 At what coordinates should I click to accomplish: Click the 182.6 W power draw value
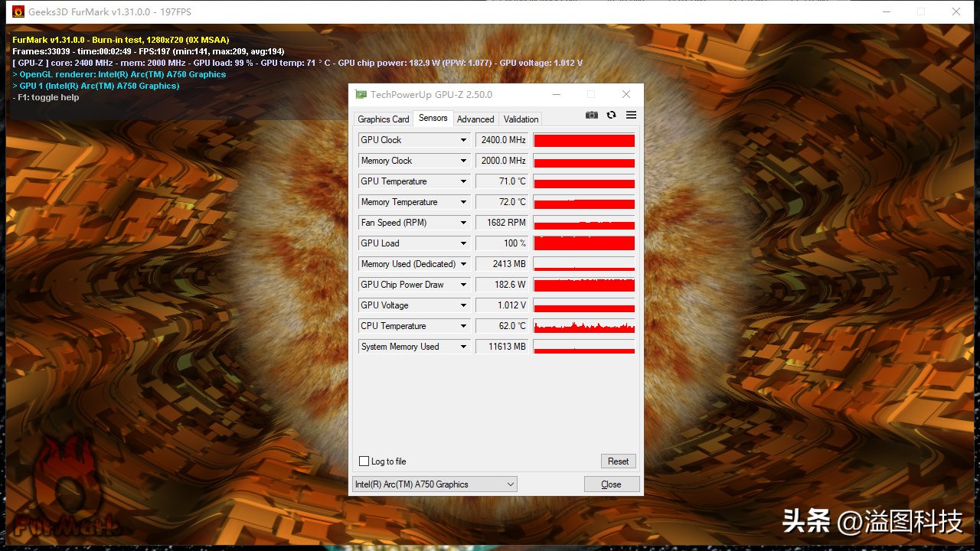coord(502,285)
